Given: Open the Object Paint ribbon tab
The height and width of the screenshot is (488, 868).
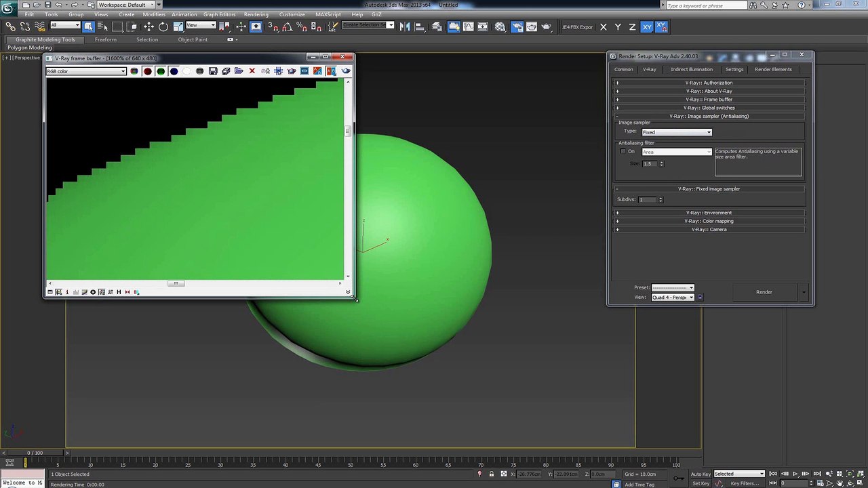Looking at the screenshot, I should [193, 39].
